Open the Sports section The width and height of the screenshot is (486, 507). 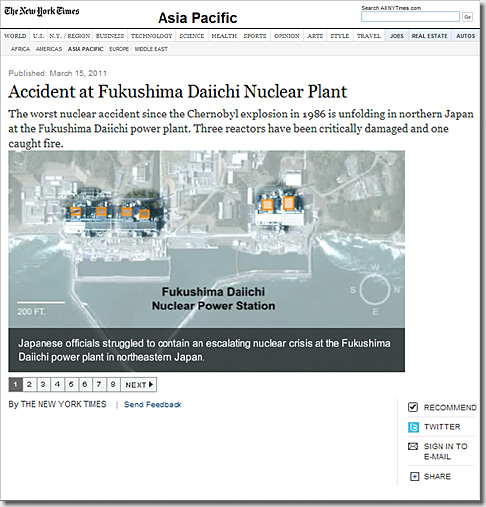coord(255,36)
